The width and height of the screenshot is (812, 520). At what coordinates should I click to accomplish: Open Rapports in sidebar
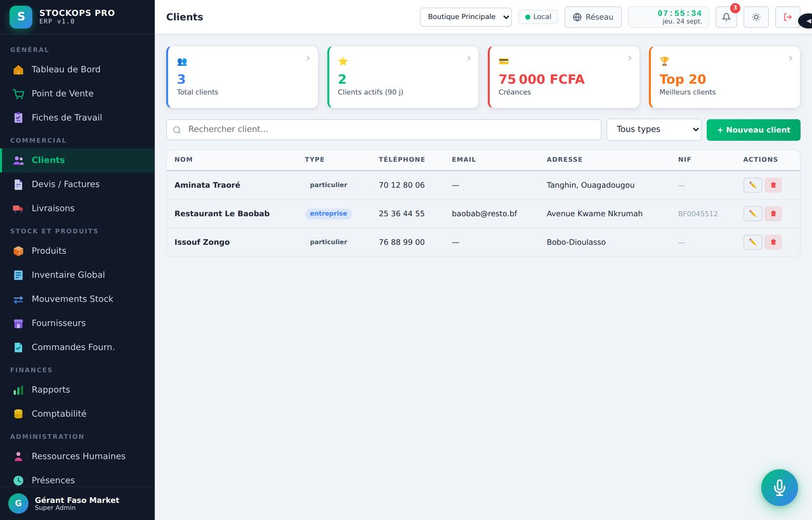pos(77,389)
